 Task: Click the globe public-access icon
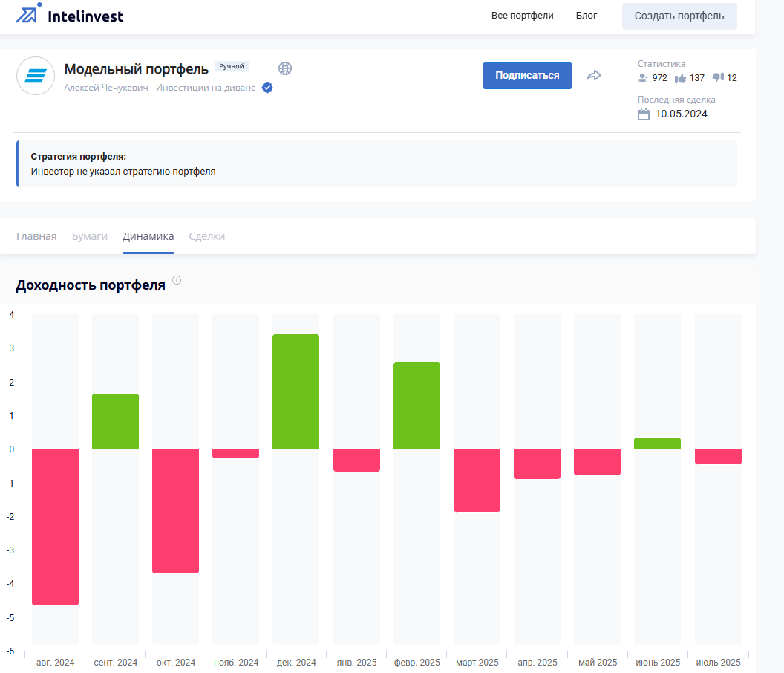(x=285, y=68)
